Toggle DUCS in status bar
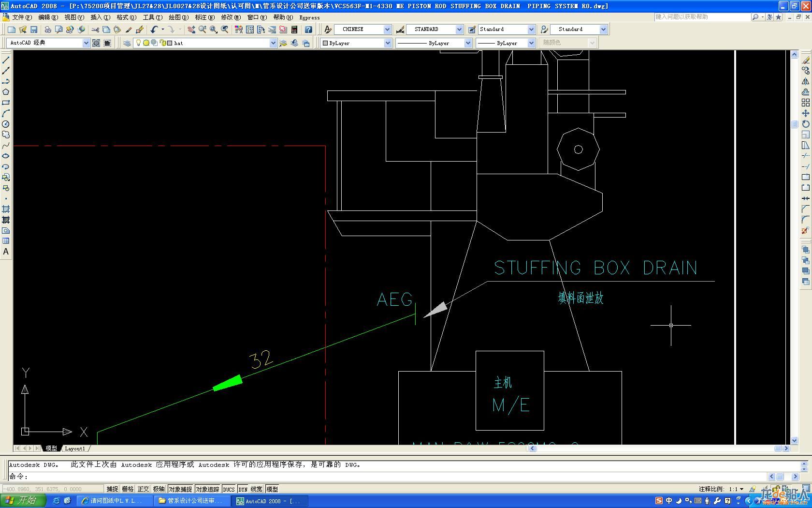The image size is (812, 508). point(229,489)
